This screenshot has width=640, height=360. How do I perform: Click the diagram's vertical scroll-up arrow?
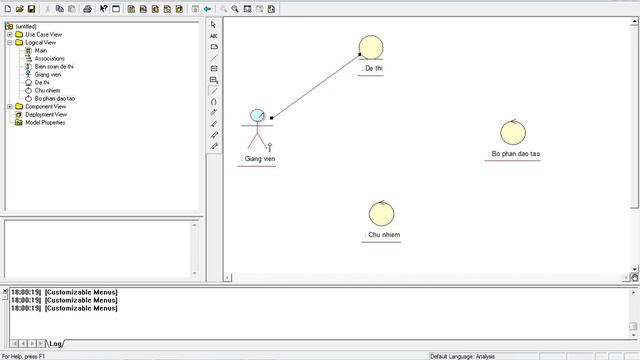(x=635, y=21)
